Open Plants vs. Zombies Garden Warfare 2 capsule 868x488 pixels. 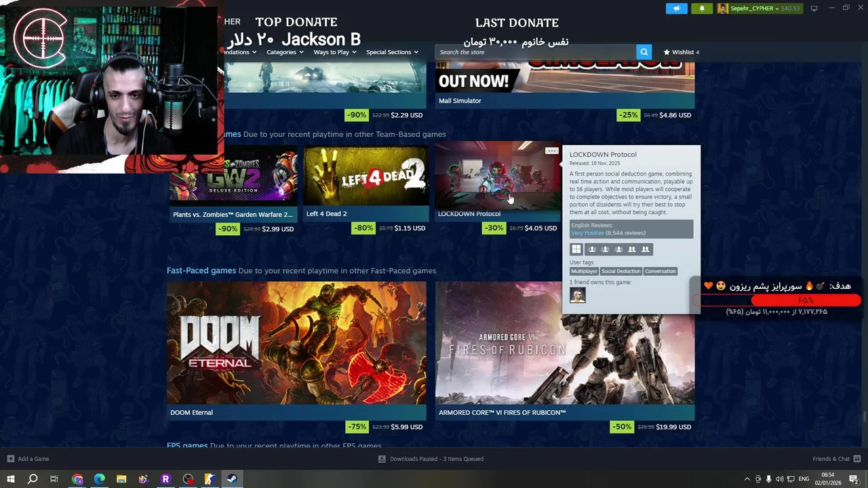pos(233,182)
